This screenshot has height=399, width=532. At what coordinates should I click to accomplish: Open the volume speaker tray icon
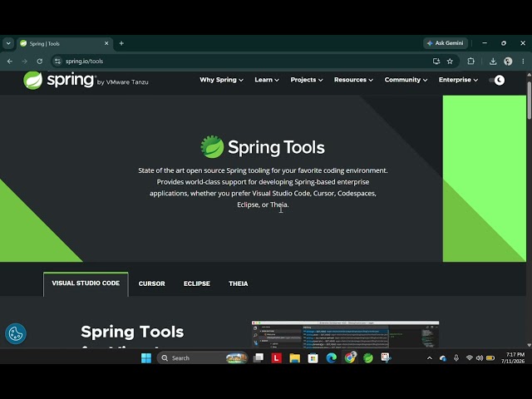(x=480, y=358)
